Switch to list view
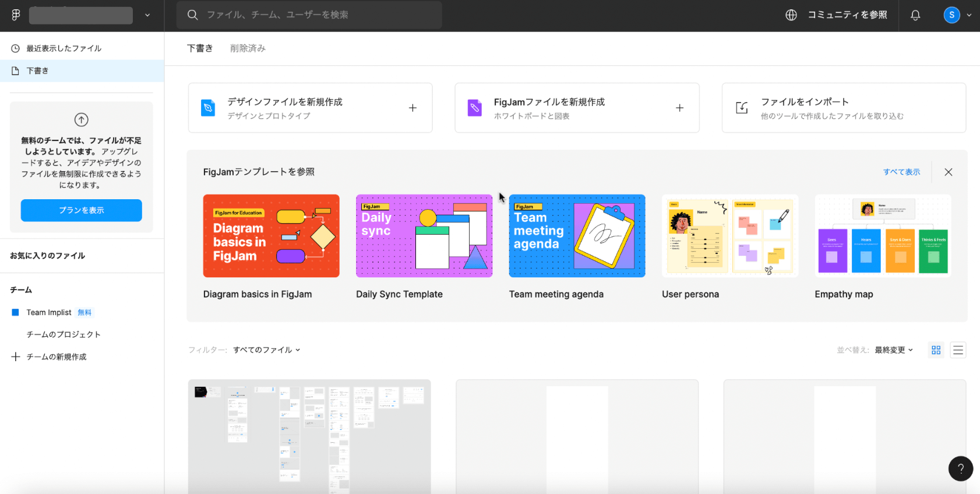Image resolution: width=980 pixels, height=494 pixels. (958, 350)
